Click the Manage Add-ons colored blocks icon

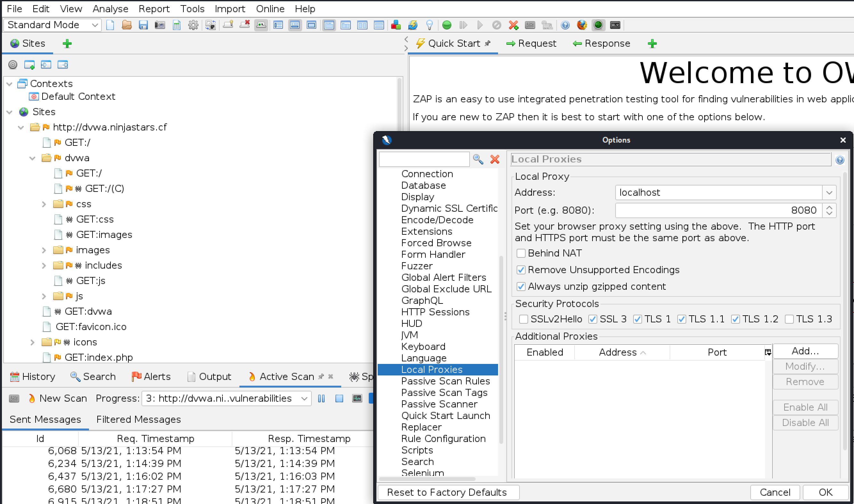[x=396, y=25]
